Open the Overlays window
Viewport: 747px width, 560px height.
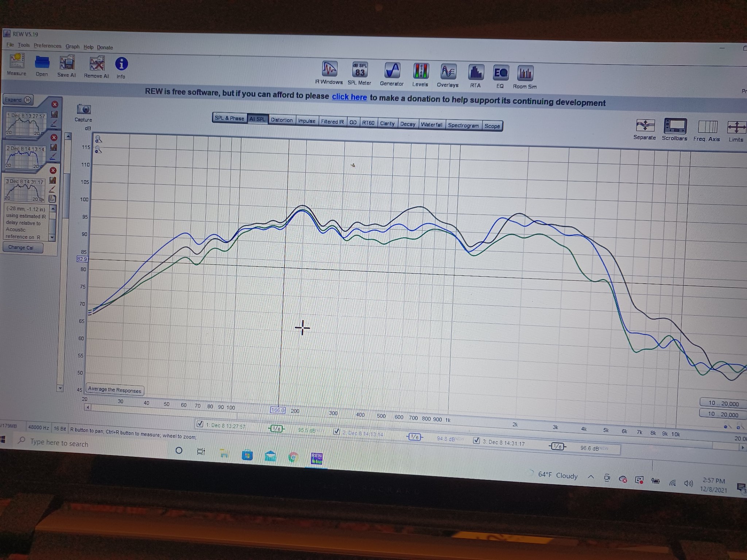tap(448, 76)
